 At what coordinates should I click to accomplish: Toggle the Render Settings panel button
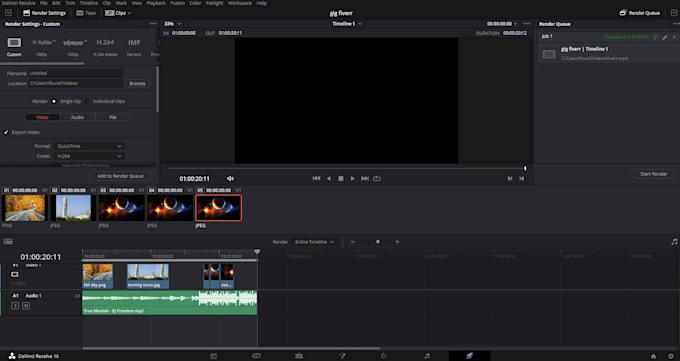tap(44, 13)
